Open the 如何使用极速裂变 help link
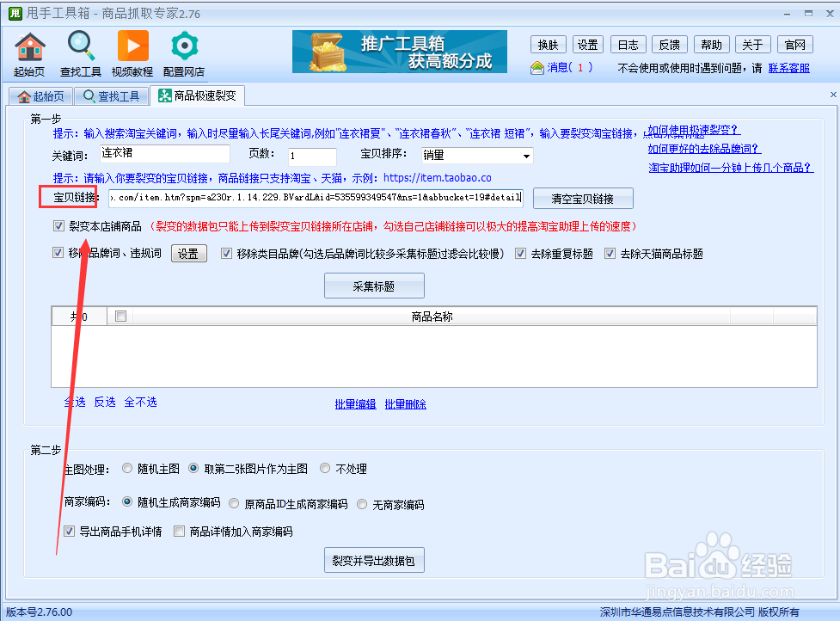The height and width of the screenshot is (621, 840). tap(691, 132)
